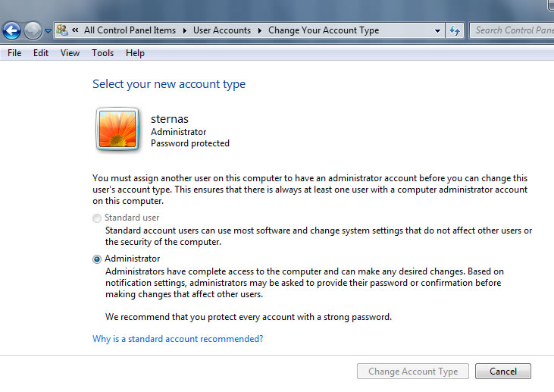The image size is (554, 392).
Task: Select the Standard user radio button
Action: tap(97, 218)
